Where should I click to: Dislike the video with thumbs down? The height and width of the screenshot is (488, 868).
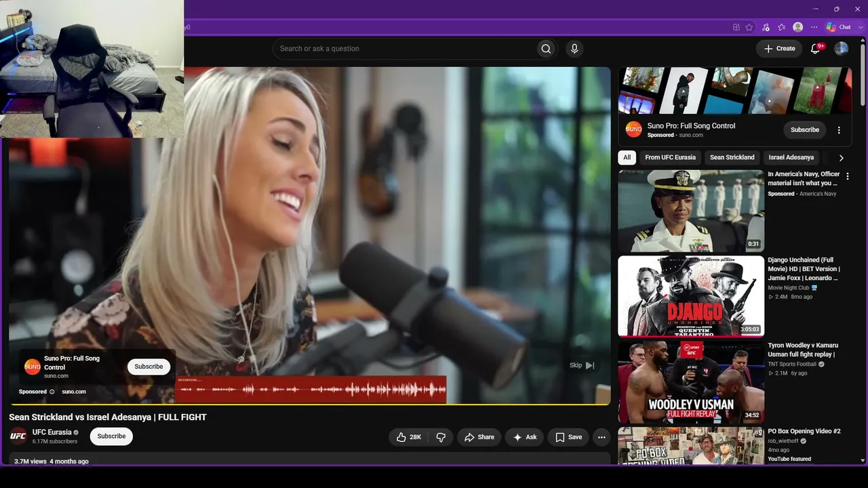pyautogui.click(x=441, y=437)
